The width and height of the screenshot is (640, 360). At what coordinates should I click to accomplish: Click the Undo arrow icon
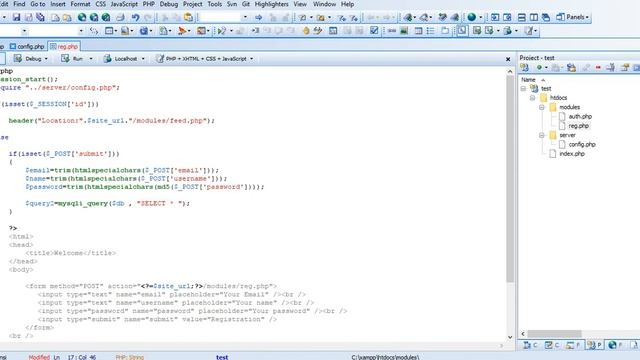pyautogui.click(x=135, y=18)
